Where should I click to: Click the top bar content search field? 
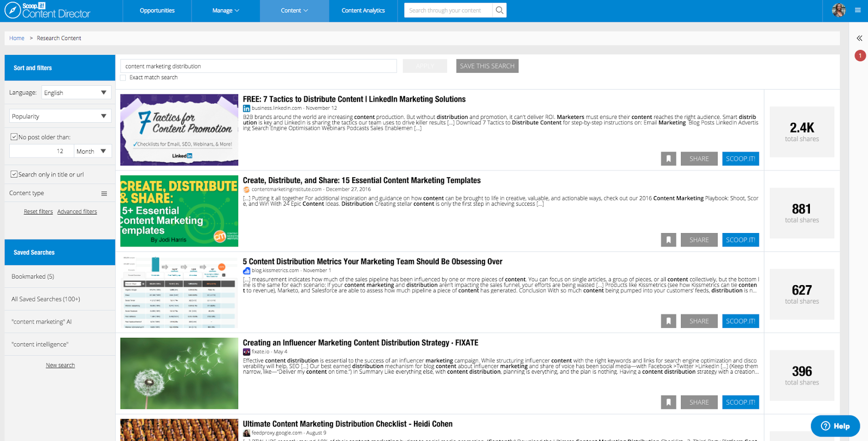coord(449,10)
